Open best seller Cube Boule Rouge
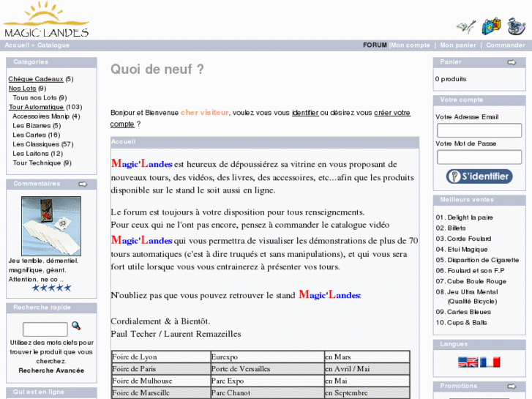The width and height of the screenshot is (532, 399). pos(476,282)
